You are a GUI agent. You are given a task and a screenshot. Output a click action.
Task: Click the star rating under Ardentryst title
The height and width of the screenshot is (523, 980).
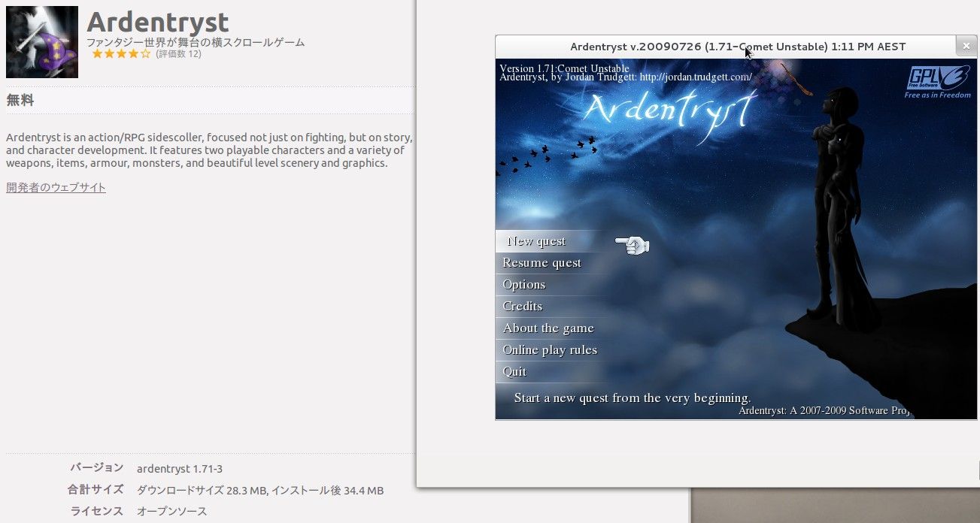point(121,54)
